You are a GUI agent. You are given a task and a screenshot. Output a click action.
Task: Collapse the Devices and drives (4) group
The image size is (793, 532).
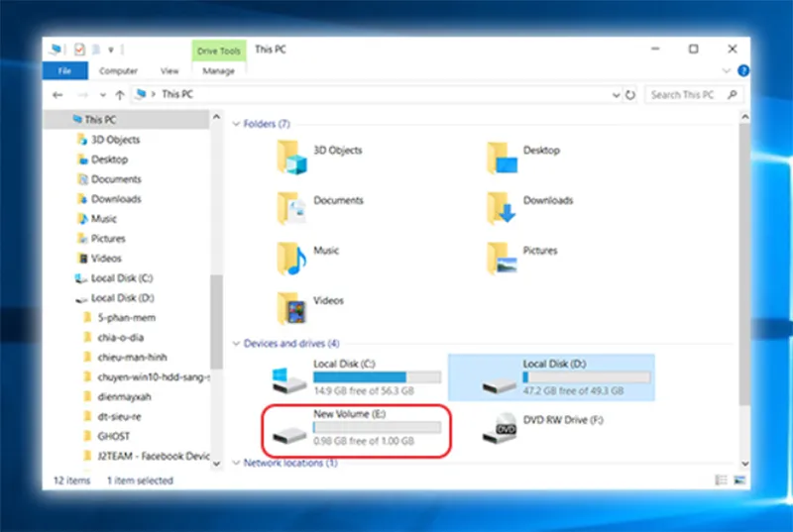click(x=236, y=344)
